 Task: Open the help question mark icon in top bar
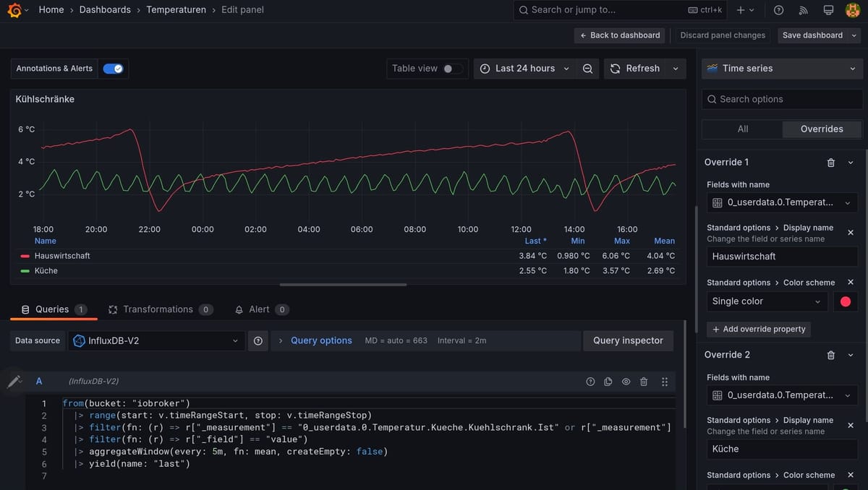coord(778,10)
